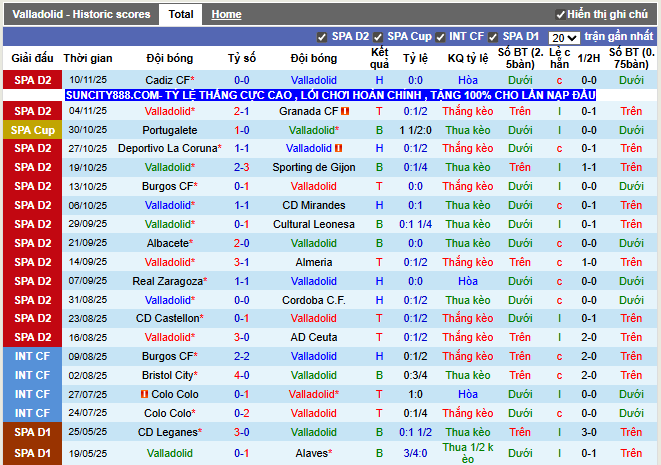Click the Giải đấu column header

coord(32,58)
